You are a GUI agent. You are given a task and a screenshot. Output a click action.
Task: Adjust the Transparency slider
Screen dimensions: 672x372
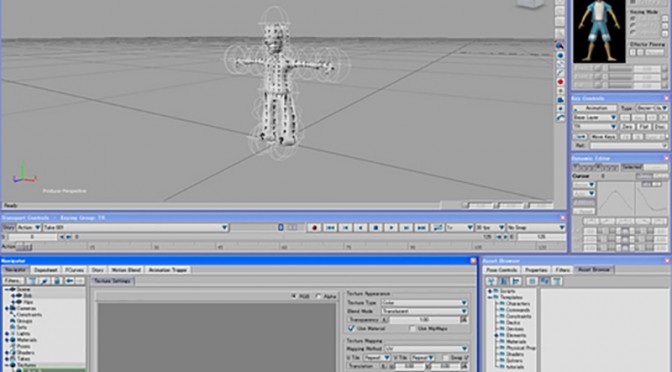tap(424, 320)
